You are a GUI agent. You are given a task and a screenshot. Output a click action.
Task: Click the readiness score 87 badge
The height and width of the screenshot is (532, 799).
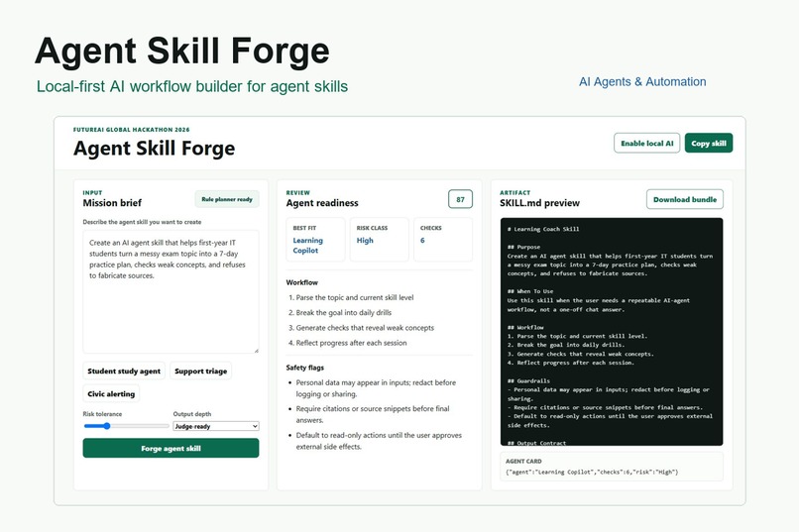coord(460,199)
